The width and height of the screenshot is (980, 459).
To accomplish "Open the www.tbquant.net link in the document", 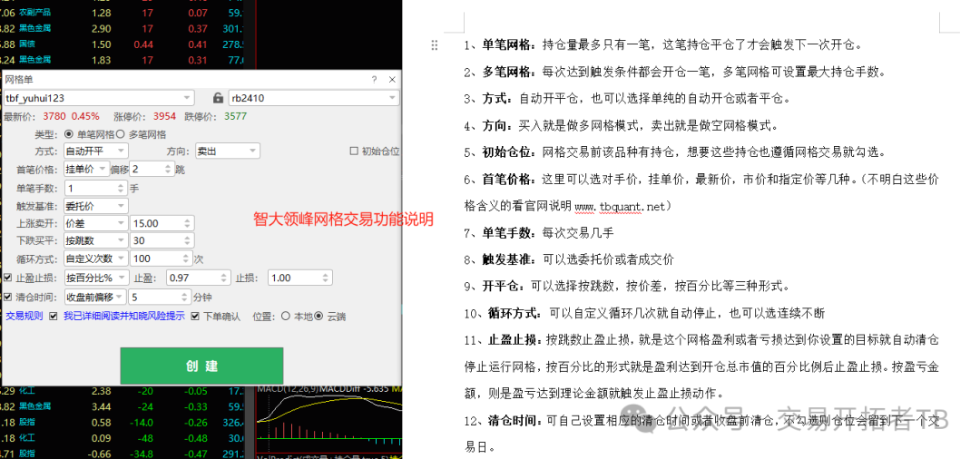I will tap(620, 207).
